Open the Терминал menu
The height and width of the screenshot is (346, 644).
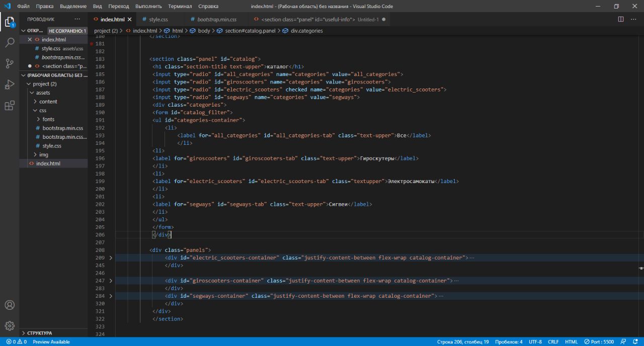tap(180, 7)
